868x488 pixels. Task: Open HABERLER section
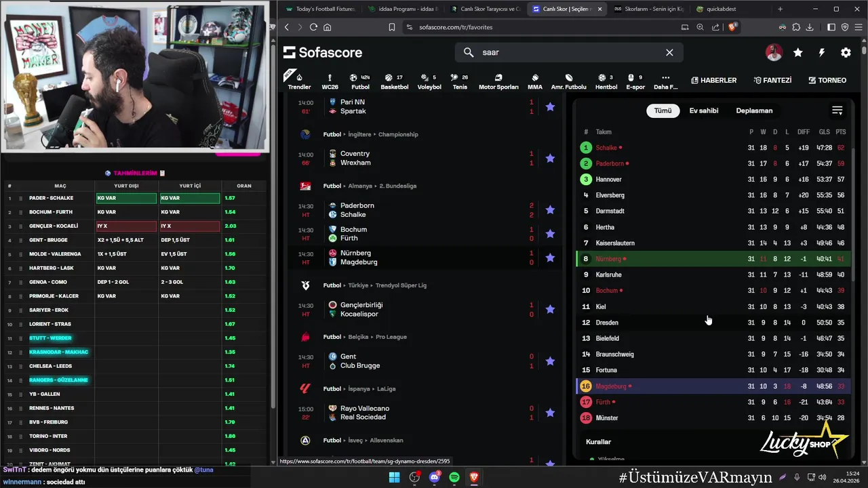pos(713,80)
